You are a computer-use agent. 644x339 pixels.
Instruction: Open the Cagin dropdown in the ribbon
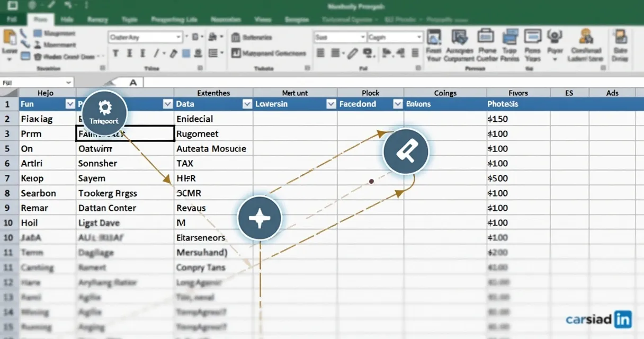tap(419, 38)
